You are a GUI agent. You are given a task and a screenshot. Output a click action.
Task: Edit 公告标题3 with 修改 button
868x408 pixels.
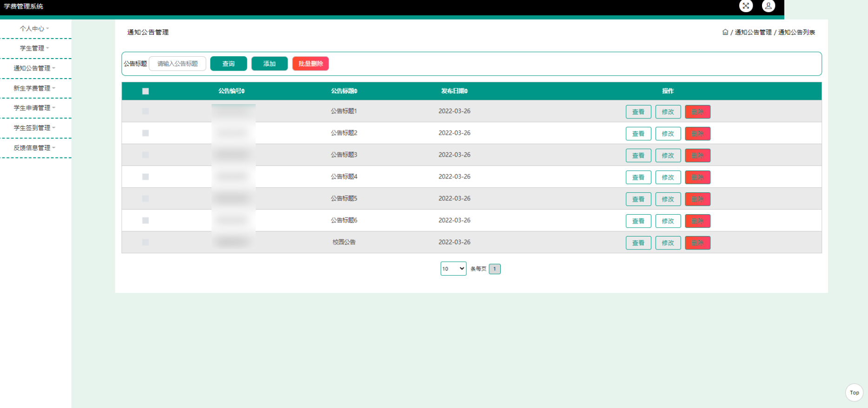(x=668, y=156)
